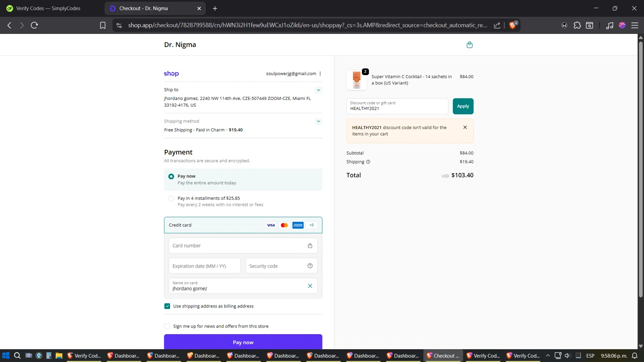The width and height of the screenshot is (644, 362).
Task: Click the card number lock icon
Action: (x=310, y=246)
